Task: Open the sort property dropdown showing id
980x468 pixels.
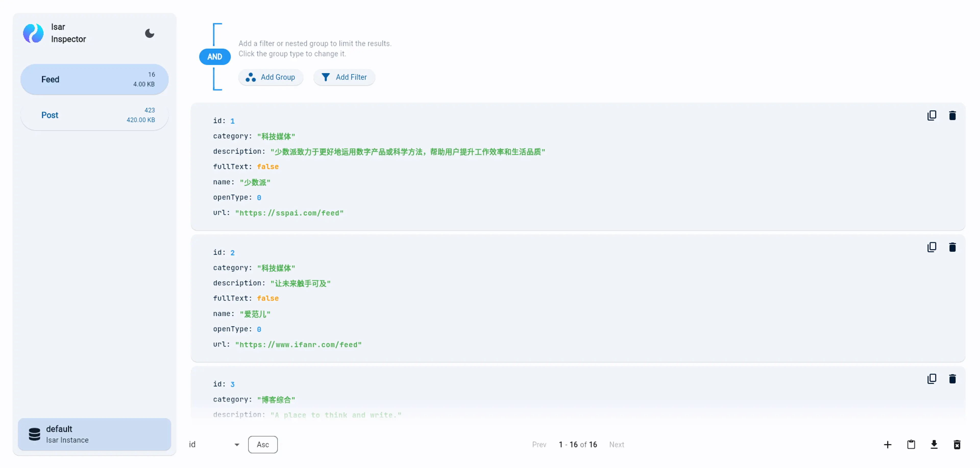Action: point(215,445)
